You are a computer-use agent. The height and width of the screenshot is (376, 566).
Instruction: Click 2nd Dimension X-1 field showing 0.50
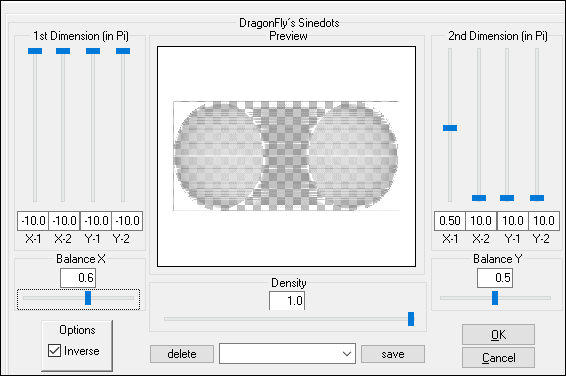click(x=450, y=221)
